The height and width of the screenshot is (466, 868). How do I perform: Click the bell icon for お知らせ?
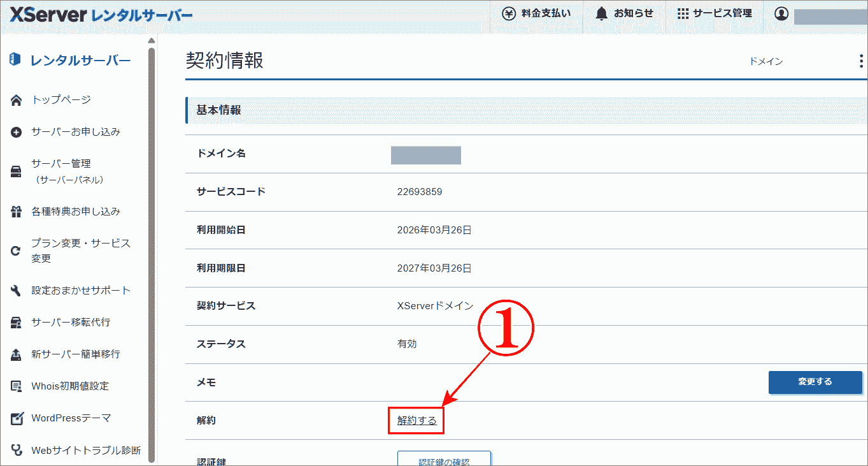click(601, 13)
